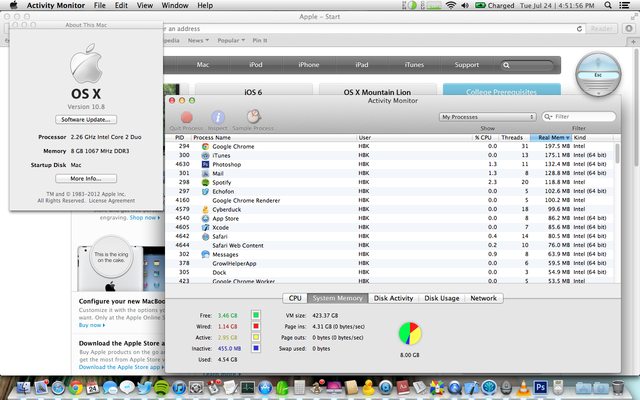Select the iTunes process icon in list

click(205, 156)
